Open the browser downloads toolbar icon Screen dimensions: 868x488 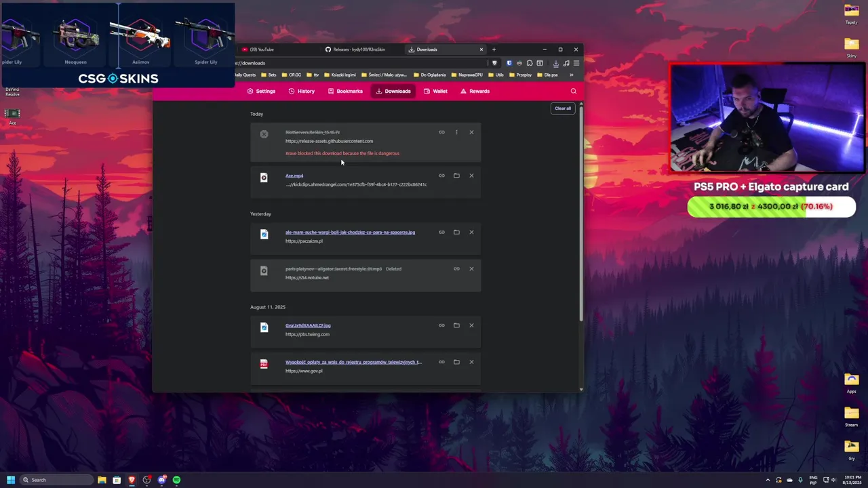[556, 63]
